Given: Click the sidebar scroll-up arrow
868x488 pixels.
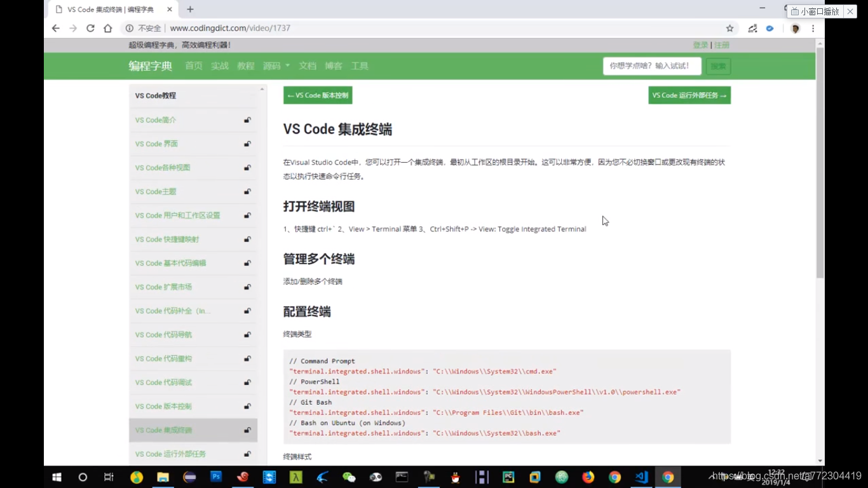Looking at the screenshot, I should click(262, 90).
